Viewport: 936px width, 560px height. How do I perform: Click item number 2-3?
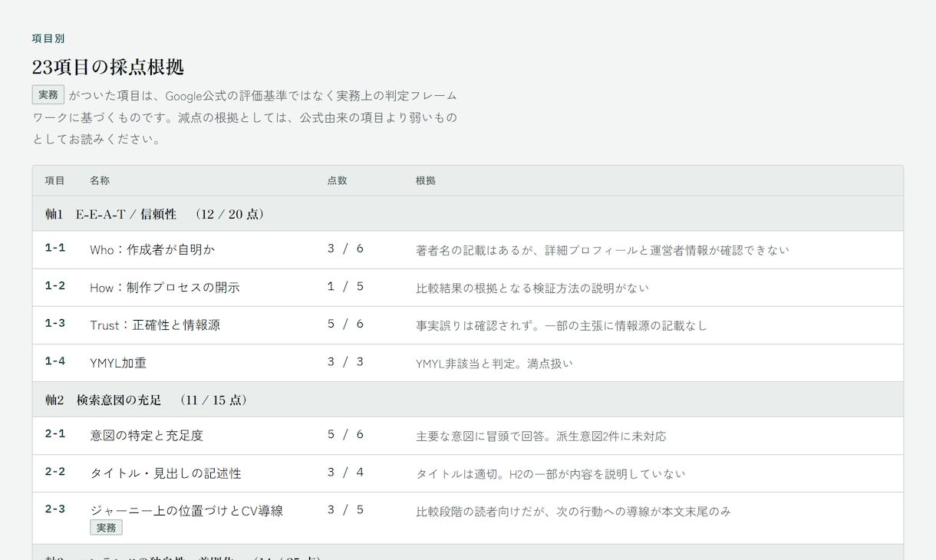55,509
